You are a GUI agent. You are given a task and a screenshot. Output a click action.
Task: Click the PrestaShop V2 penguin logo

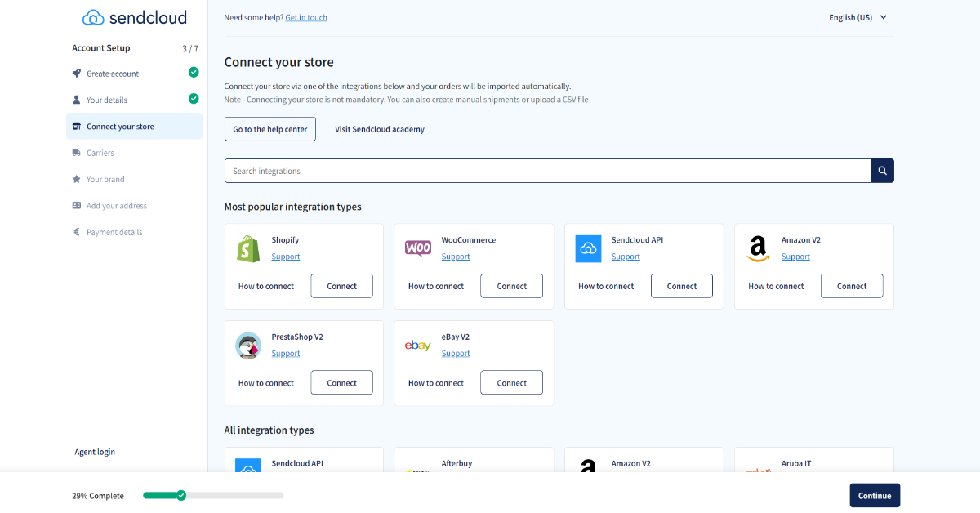tap(248, 346)
